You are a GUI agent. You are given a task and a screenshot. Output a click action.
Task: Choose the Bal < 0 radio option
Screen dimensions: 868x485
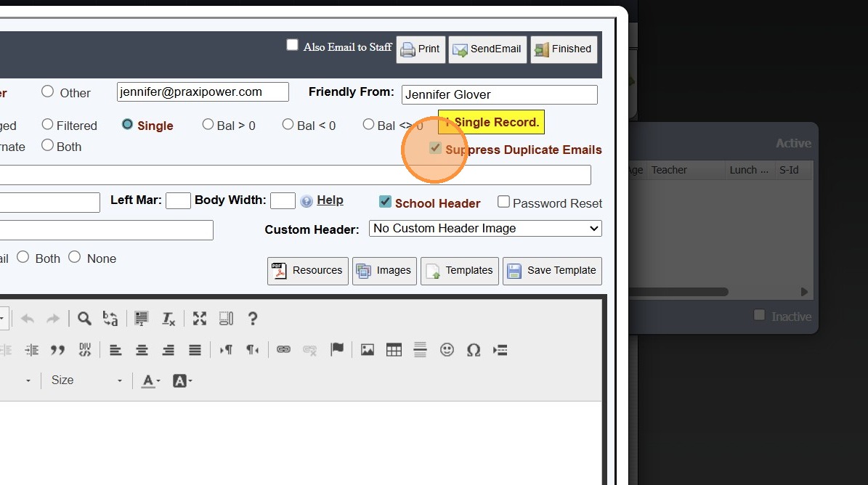pyautogui.click(x=288, y=124)
